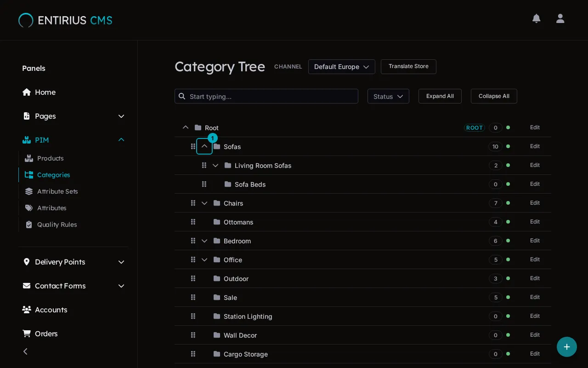Click the floating plus add button
The height and width of the screenshot is (368, 588).
pyautogui.click(x=567, y=347)
